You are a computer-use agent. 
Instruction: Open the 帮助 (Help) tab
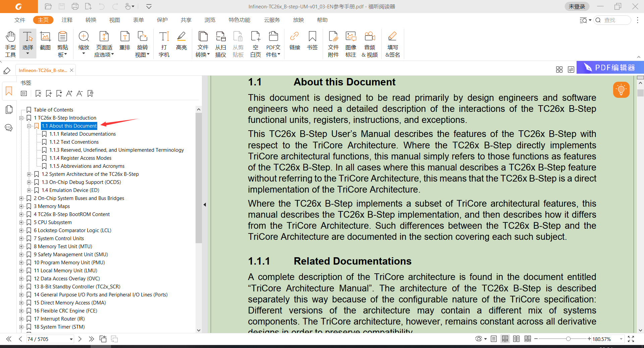click(322, 20)
